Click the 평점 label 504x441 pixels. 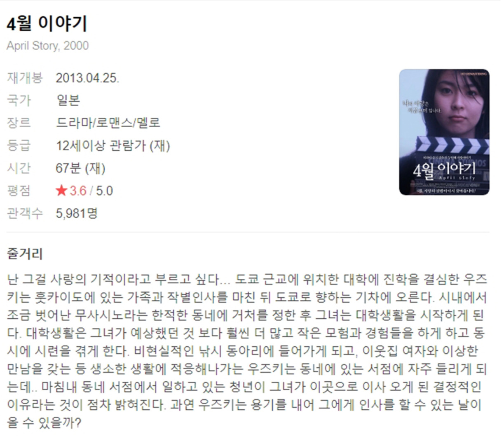coord(19,191)
